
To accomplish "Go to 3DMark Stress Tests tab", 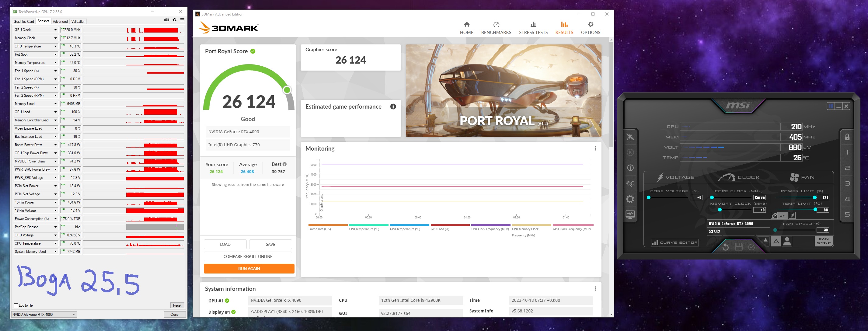I will [x=533, y=28].
